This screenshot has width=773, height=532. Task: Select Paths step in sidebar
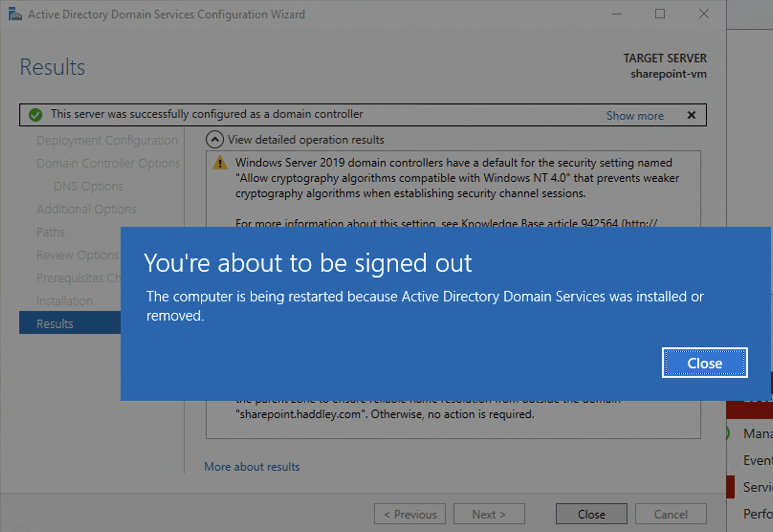coord(50,232)
